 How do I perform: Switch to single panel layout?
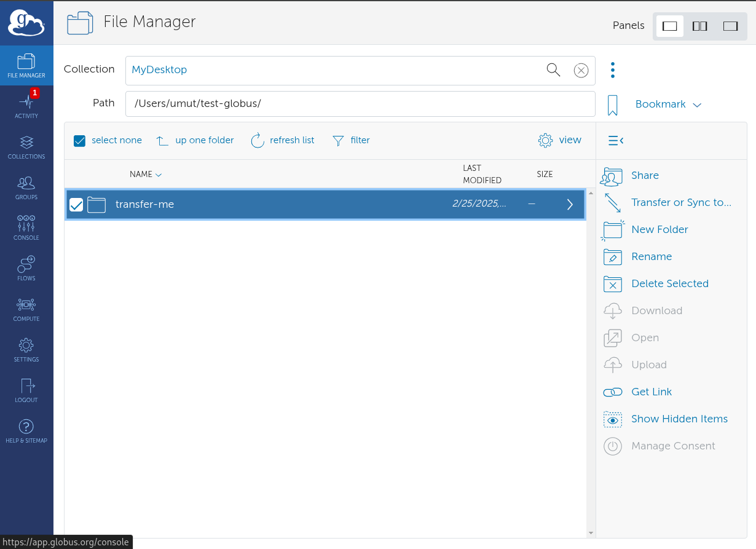pyautogui.click(x=670, y=26)
